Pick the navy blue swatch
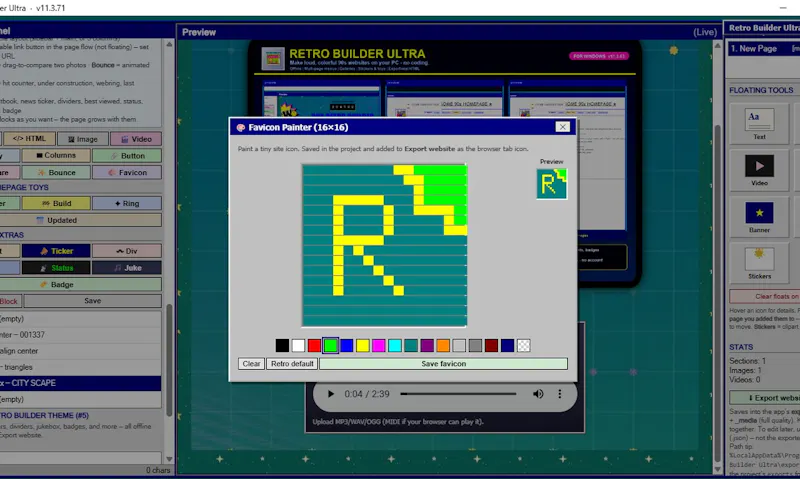The width and height of the screenshot is (800, 479). tap(507, 345)
